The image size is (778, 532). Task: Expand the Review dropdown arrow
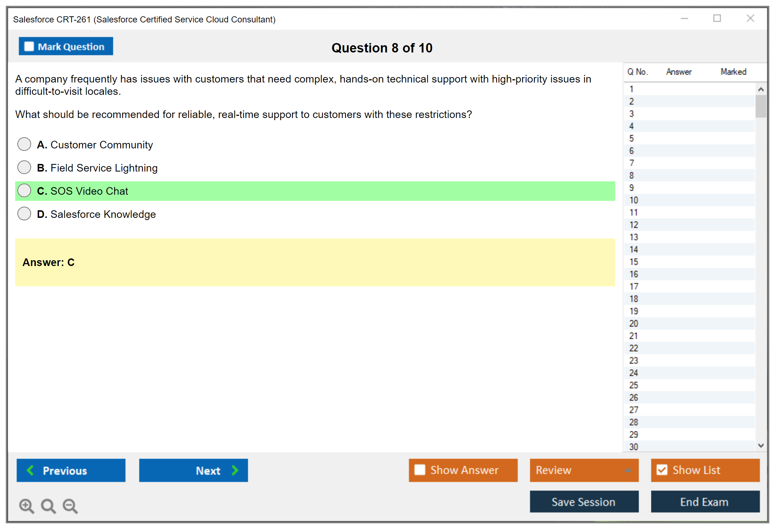pos(628,470)
